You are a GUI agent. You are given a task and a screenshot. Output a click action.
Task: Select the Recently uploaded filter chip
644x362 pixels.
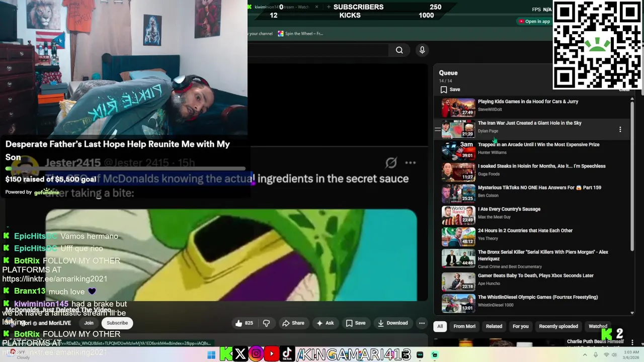558,326
